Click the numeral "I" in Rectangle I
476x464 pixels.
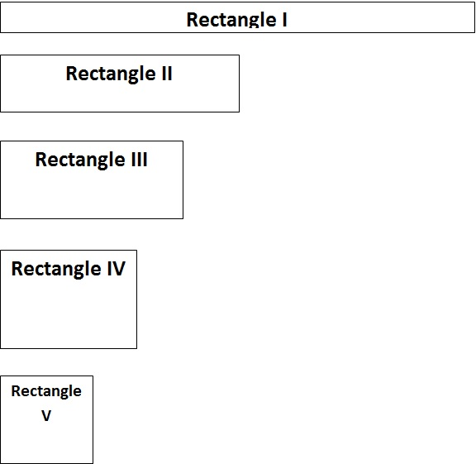coord(284,20)
